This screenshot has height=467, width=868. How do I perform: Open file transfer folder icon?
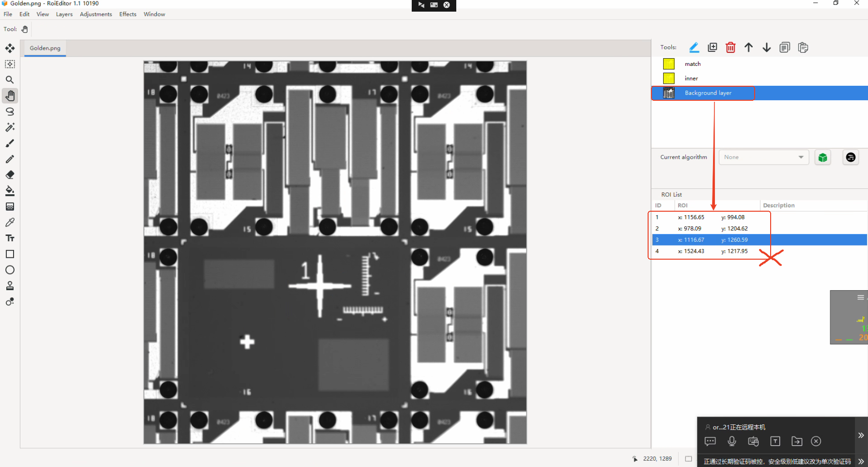coord(797,441)
